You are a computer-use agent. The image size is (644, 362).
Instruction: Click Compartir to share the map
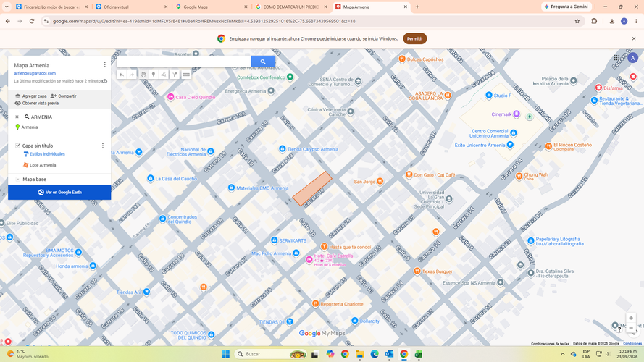[64, 96]
